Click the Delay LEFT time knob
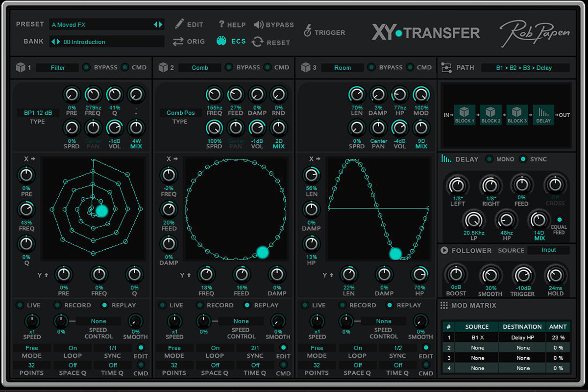This screenshot has height=392, width=588. 458,185
